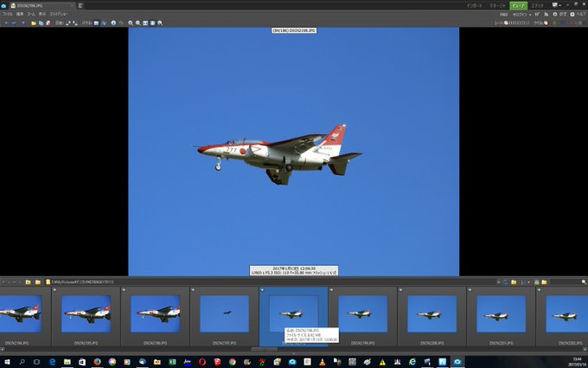588x368 pixels.
Task: Open Opera from the taskbar
Action: 202,362
